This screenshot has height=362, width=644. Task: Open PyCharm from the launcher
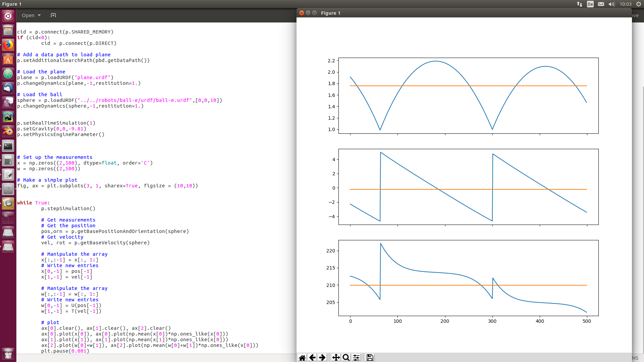coord(8,117)
